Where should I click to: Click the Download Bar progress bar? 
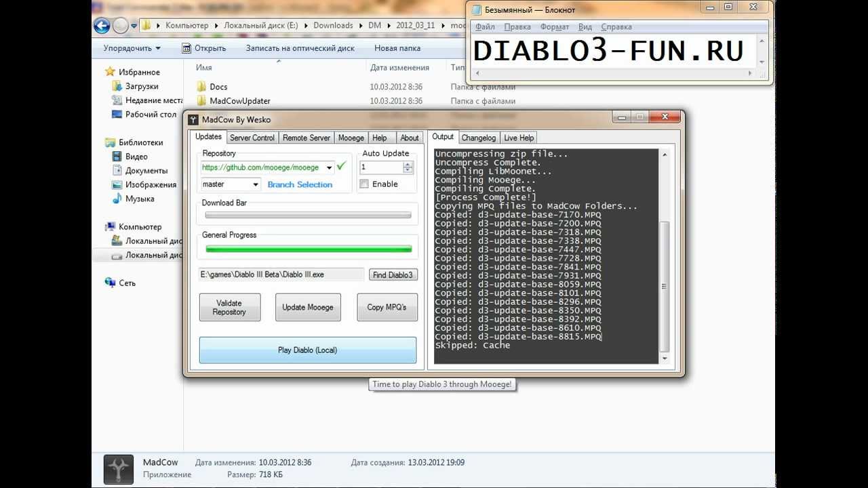point(308,216)
